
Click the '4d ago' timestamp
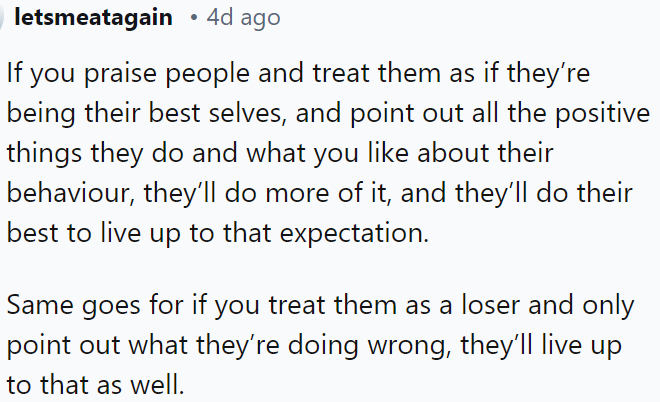point(243,17)
